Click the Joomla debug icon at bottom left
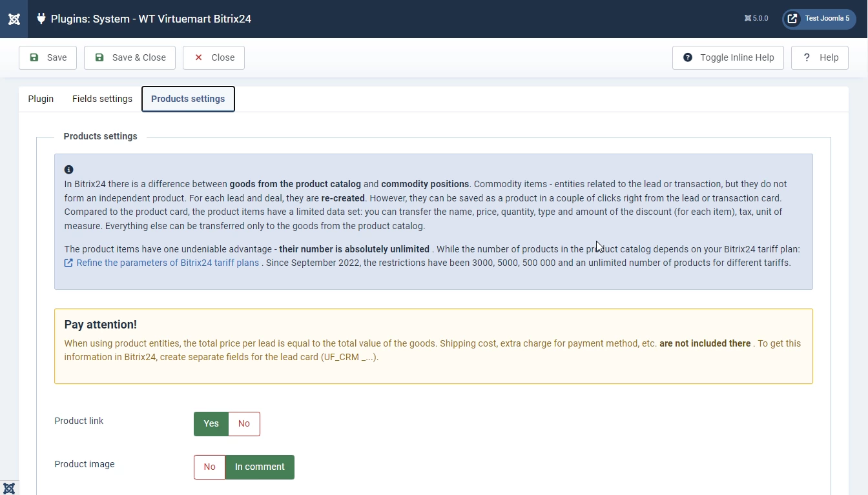The width and height of the screenshot is (868, 495). tap(9, 488)
